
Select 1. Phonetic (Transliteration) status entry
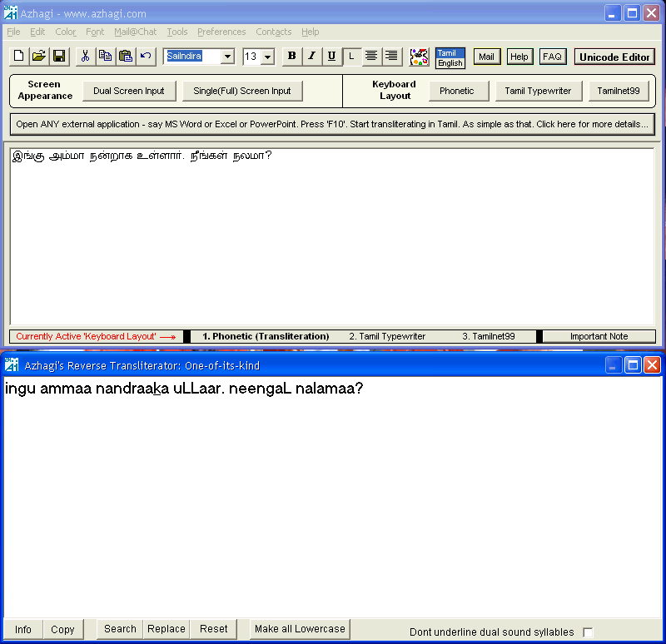click(x=266, y=336)
